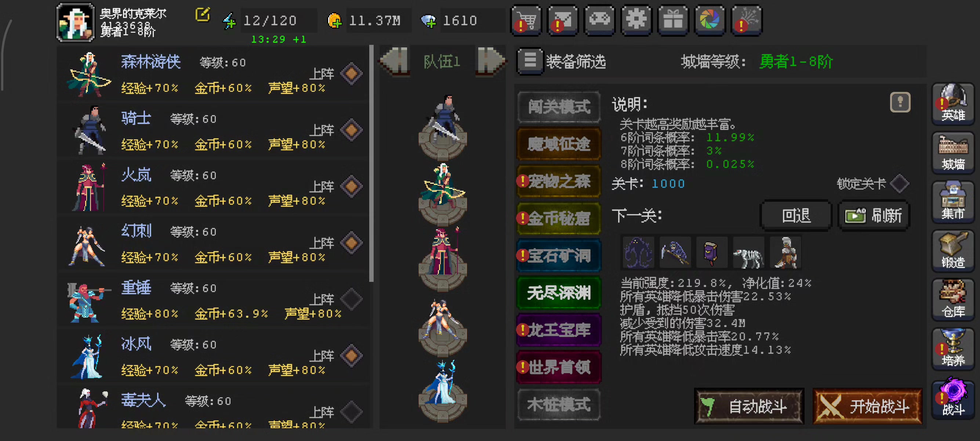The width and height of the screenshot is (980, 441).
Task: Open the settings gear icon
Action: 636,20
